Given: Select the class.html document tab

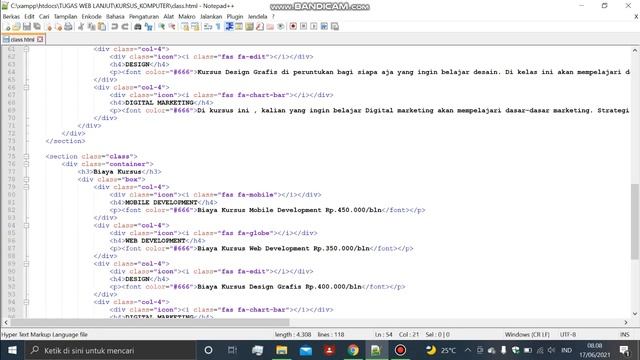Looking at the screenshot, I should [x=22, y=40].
